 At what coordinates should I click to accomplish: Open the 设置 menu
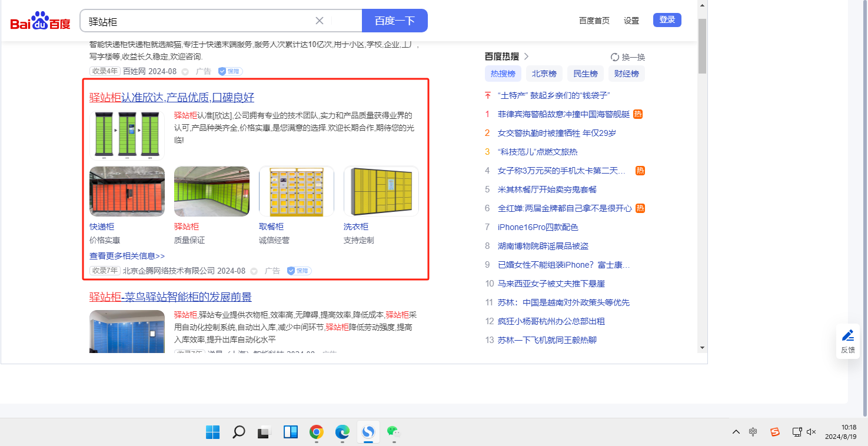coord(631,21)
